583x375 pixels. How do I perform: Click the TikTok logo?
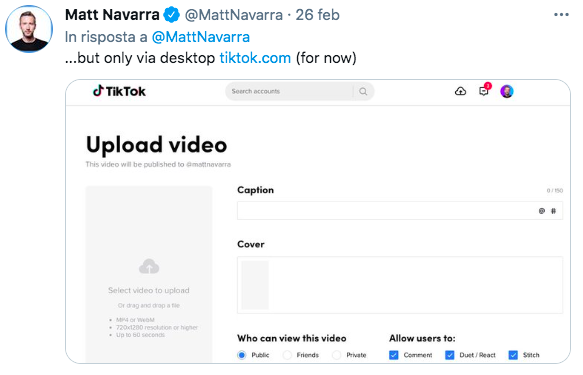click(119, 91)
